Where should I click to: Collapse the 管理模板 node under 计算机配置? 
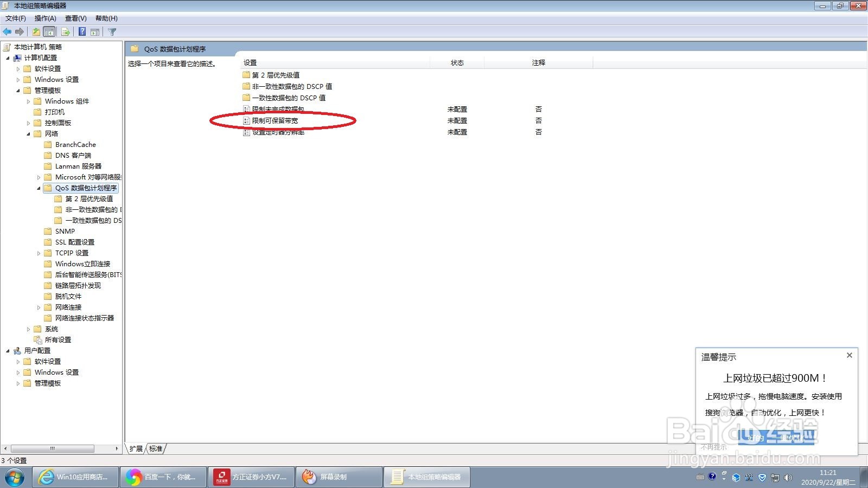(x=18, y=91)
